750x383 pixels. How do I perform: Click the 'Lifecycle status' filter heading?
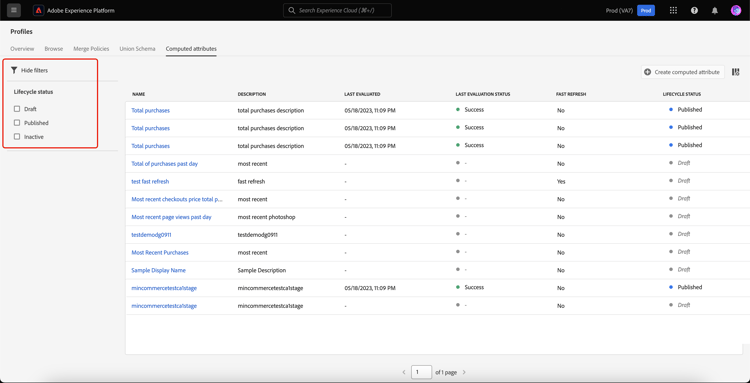pos(33,92)
